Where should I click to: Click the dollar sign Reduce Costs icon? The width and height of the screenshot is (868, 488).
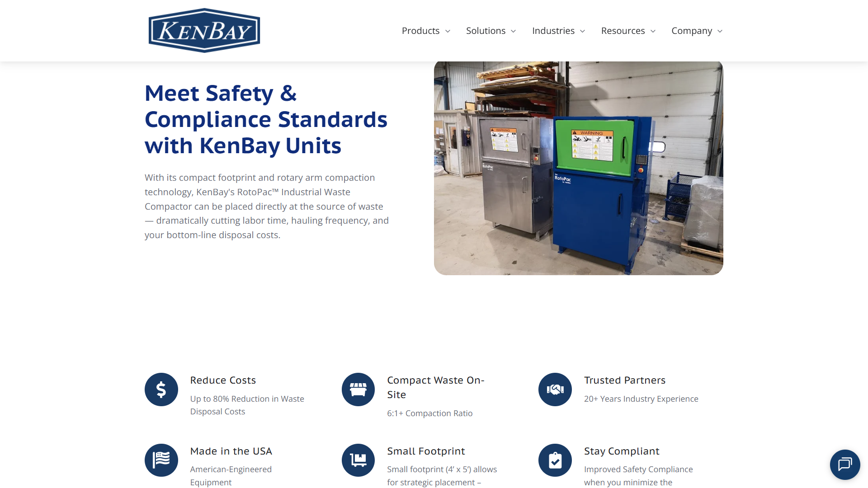[x=161, y=389]
